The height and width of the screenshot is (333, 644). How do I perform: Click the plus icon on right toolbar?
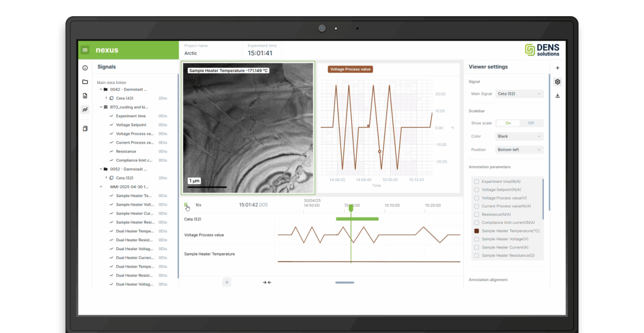558,68
